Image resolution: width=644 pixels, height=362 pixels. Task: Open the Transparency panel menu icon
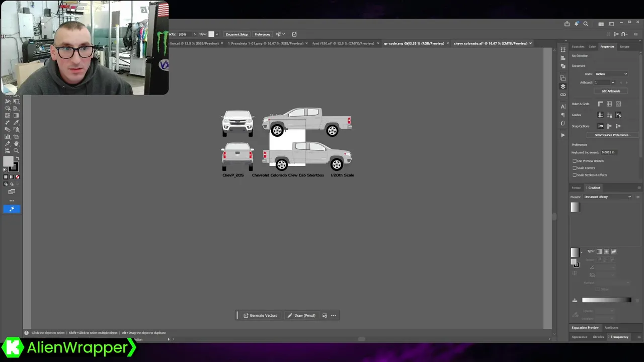pos(639,336)
